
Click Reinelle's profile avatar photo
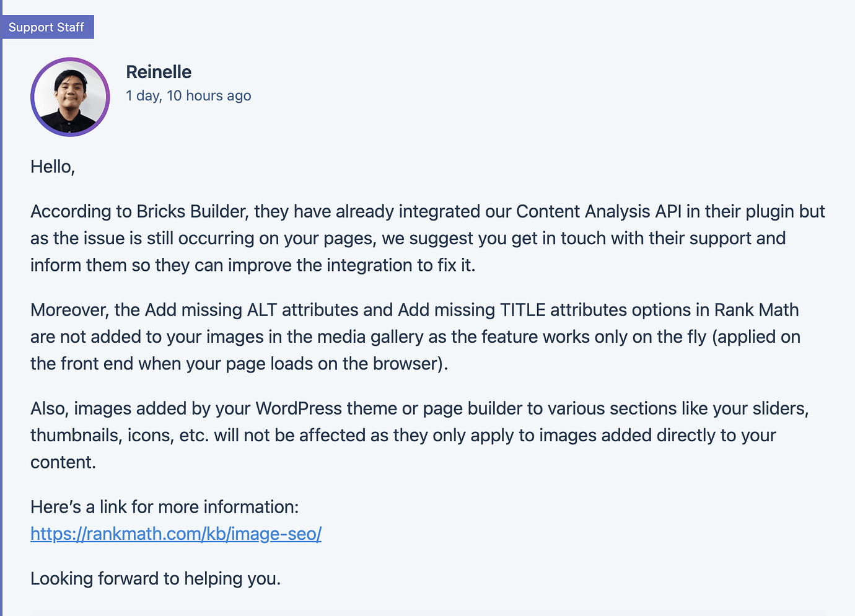pyautogui.click(x=70, y=97)
